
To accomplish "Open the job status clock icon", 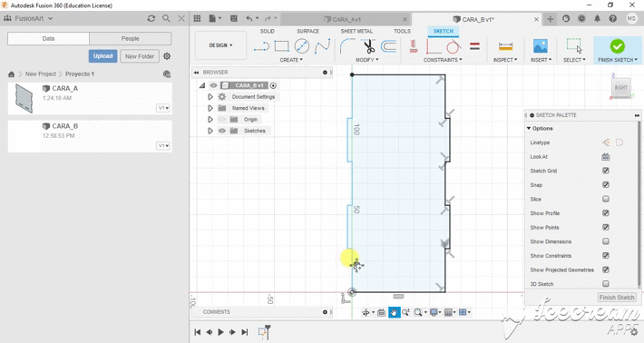I will [x=581, y=18].
